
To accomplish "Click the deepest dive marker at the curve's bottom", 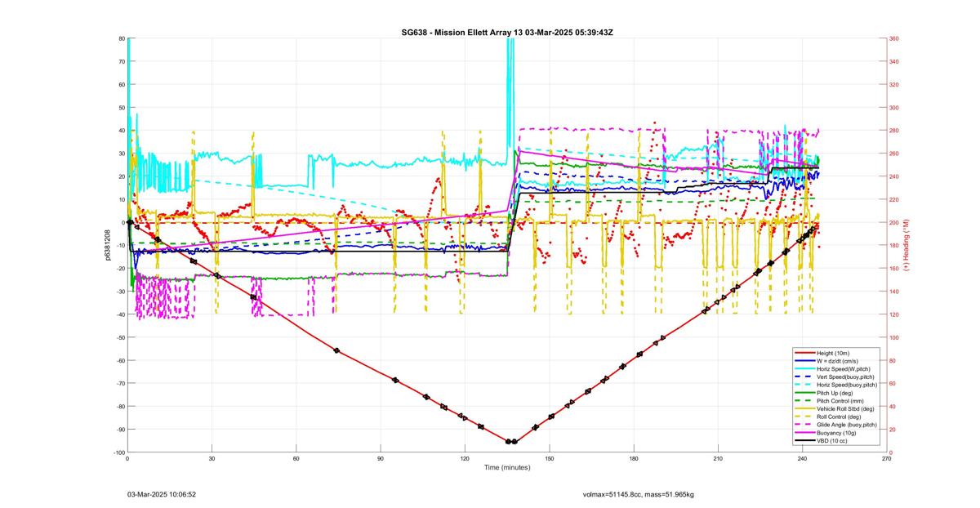I will click(x=511, y=442).
